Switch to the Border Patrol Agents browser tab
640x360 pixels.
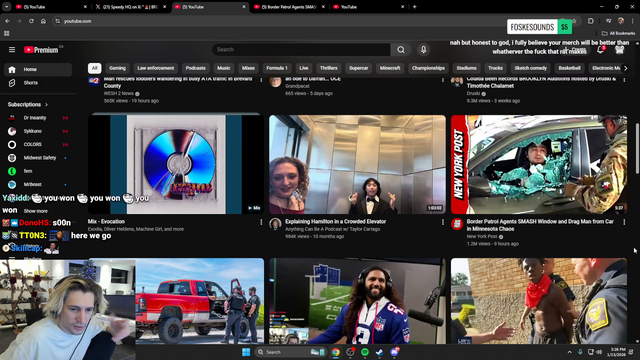click(289, 7)
